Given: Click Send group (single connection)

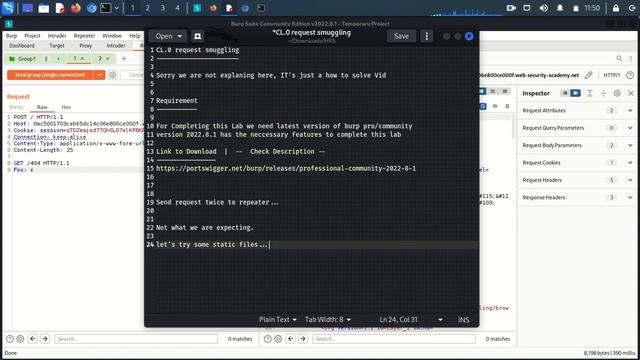Looking at the screenshot, I should coord(50,75).
